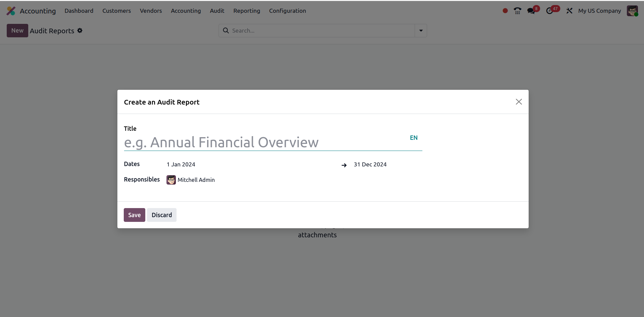
Task: Toggle the search options dropdown arrow
Action: 421,31
